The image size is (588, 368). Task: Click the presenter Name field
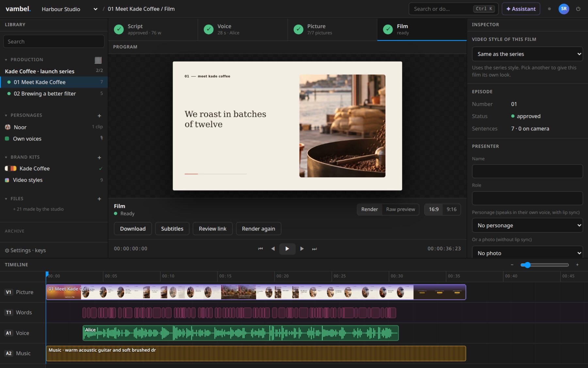(x=527, y=171)
